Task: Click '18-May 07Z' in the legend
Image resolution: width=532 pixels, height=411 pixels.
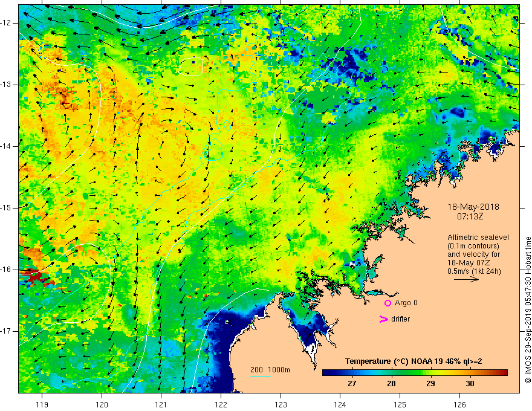Action: click(468, 263)
